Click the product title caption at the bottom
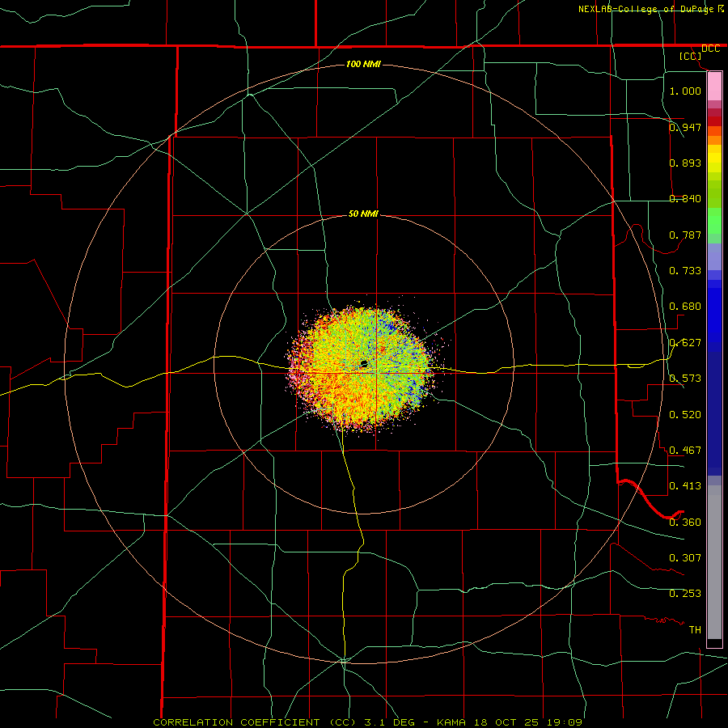The width and height of the screenshot is (728, 728). pyautogui.click(x=367, y=722)
